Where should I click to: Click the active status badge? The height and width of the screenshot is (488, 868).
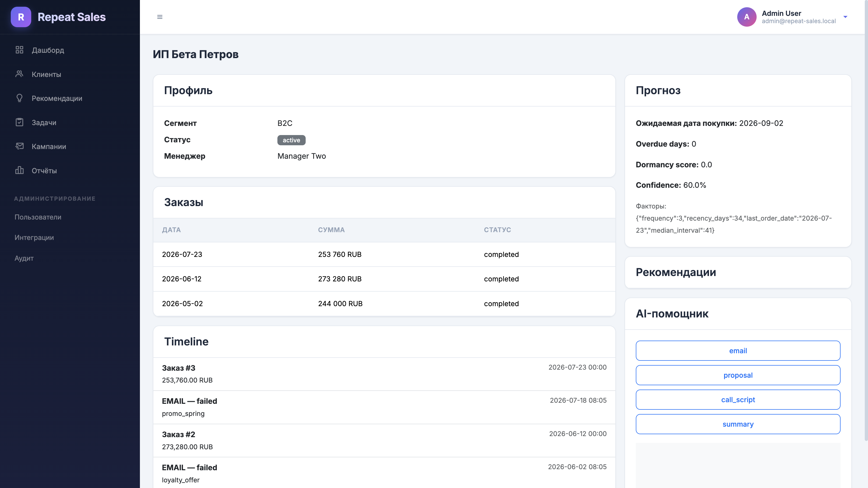pyautogui.click(x=291, y=140)
